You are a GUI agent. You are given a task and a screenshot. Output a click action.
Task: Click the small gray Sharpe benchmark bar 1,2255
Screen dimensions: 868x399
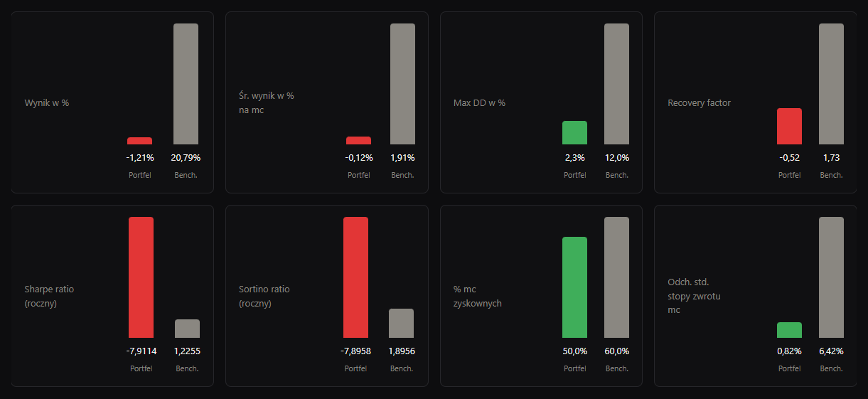[187, 329]
